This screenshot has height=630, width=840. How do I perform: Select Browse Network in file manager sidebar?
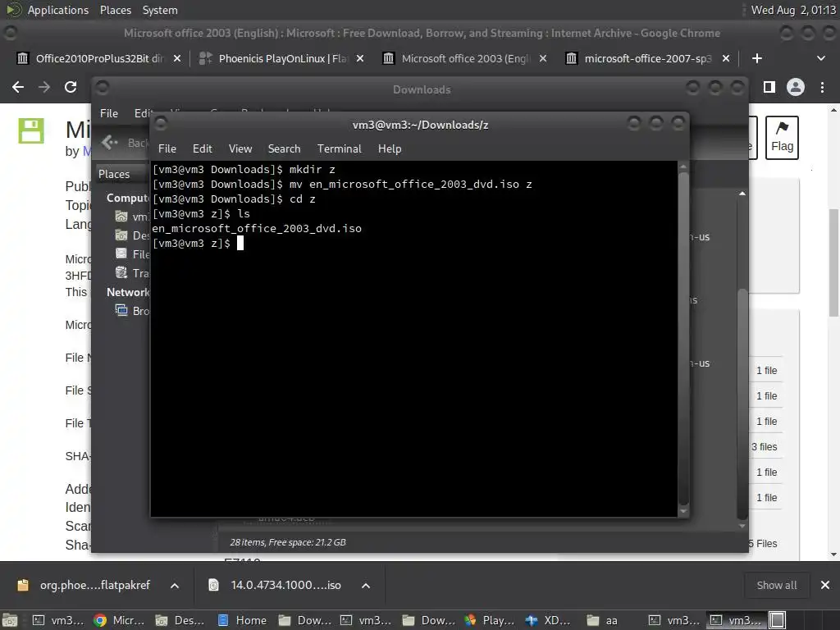[132, 311]
